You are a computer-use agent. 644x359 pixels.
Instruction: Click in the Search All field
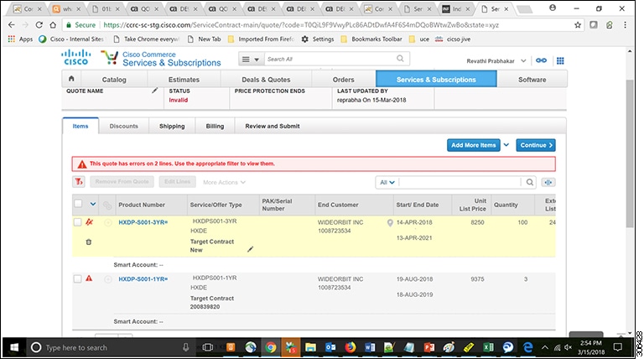330,59
